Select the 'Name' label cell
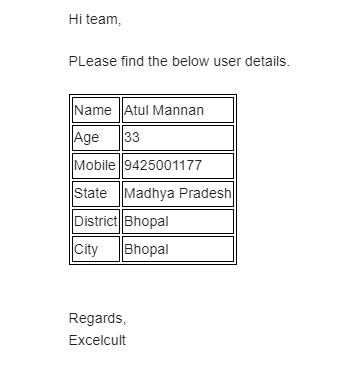This screenshot has height=377, width=362. point(96,110)
